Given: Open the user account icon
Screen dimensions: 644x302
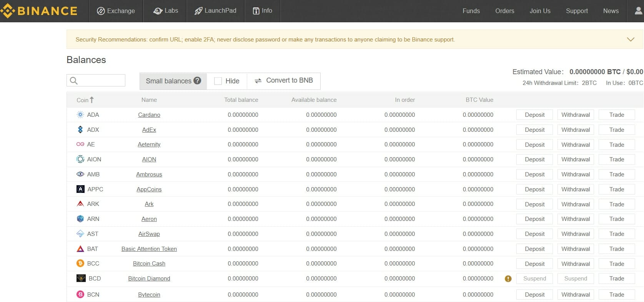Looking at the screenshot, I should tap(638, 11).
